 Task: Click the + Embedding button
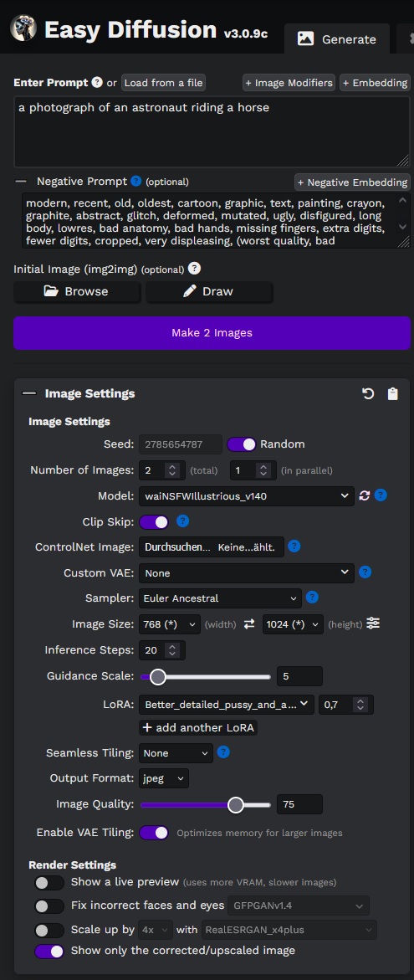tap(375, 83)
